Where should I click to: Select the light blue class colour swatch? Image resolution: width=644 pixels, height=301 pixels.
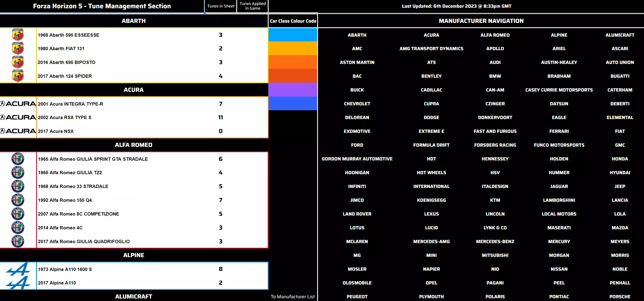[293, 35]
